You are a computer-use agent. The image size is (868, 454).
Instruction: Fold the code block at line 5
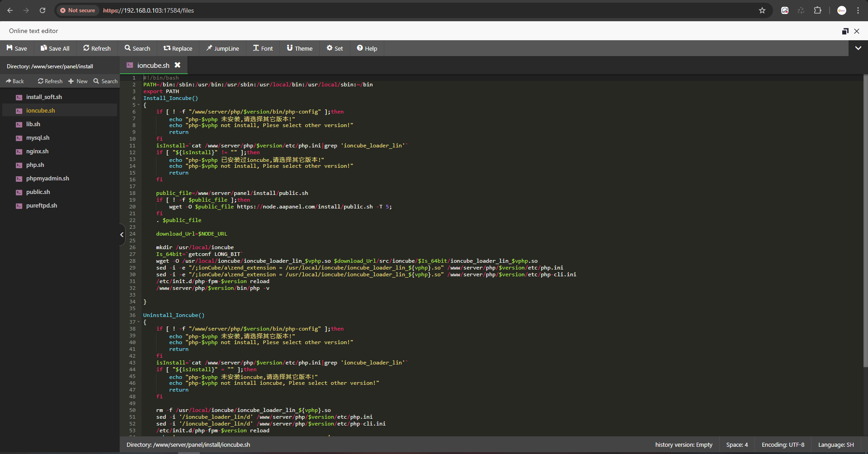click(x=139, y=105)
